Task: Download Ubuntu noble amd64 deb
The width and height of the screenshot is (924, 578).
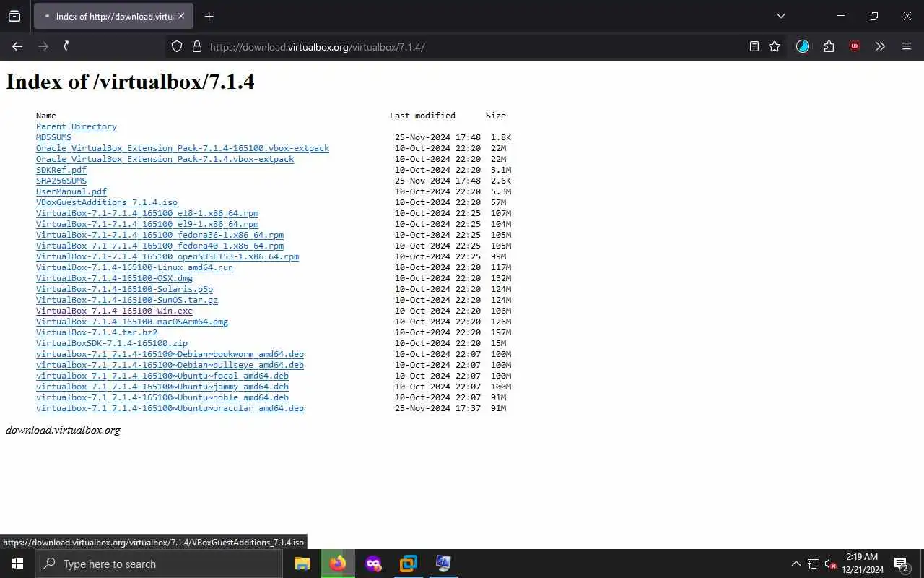Action: (x=162, y=397)
